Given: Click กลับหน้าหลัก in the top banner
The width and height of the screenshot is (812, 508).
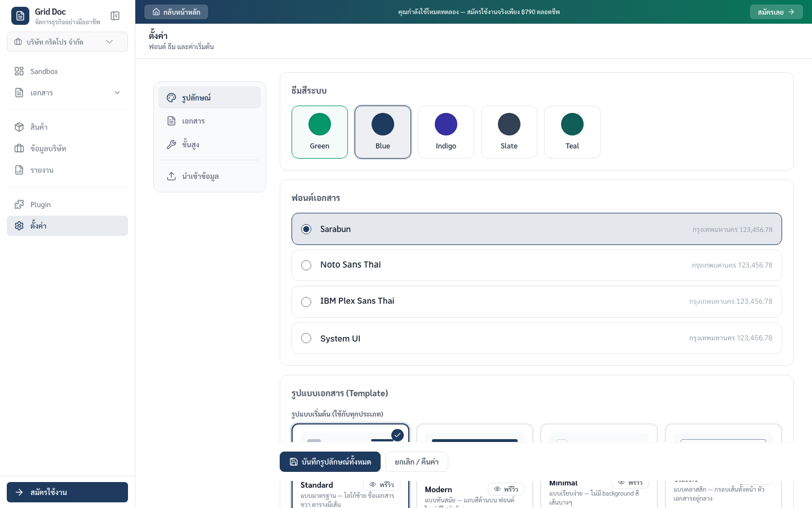Looking at the screenshot, I should [176, 12].
